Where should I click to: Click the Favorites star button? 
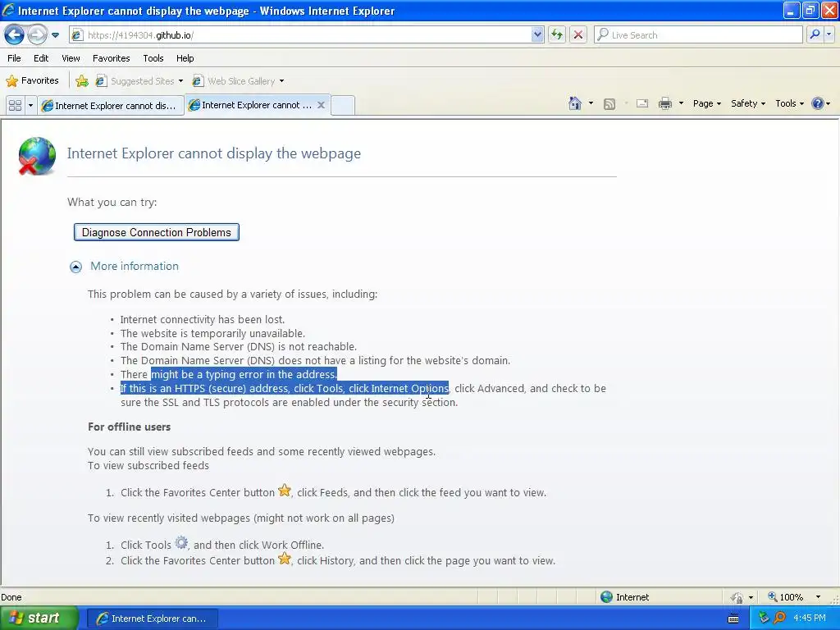click(x=32, y=81)
